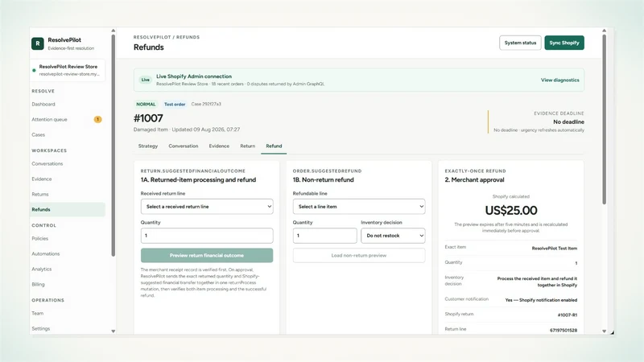
Task: Open the Billing page
Action: point(38,284)
